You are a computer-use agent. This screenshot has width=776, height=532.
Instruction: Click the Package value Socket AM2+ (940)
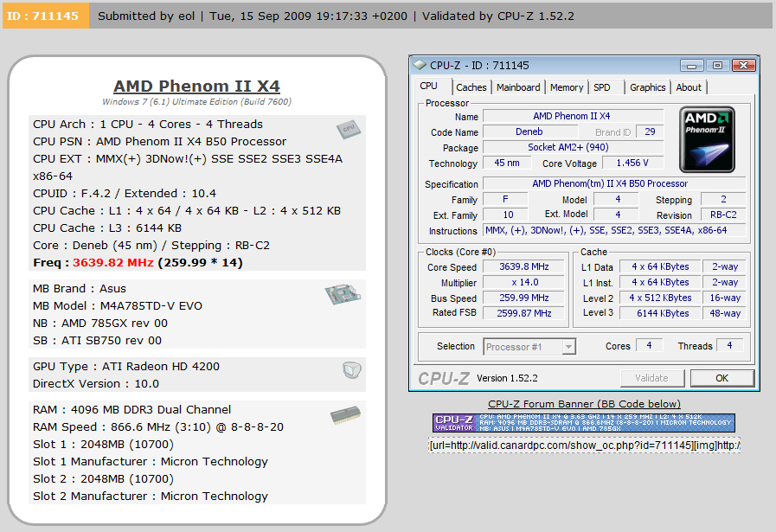(x=573, y=147)
